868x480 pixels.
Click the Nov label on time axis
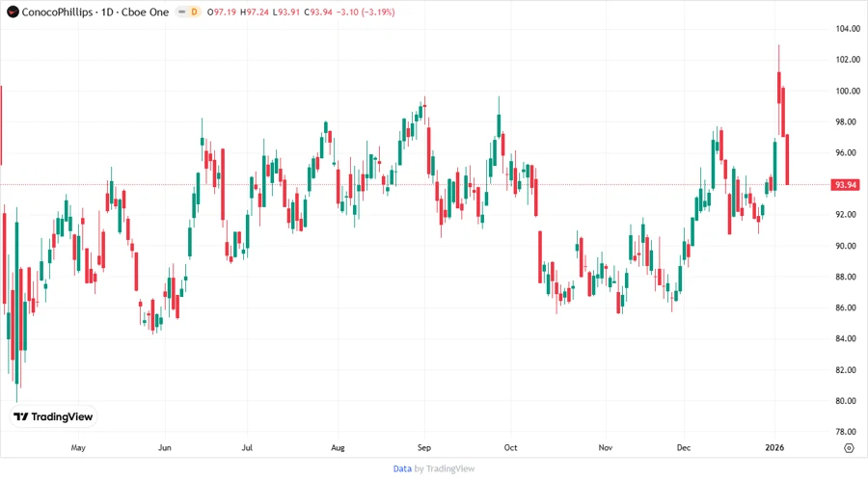pos(605,447)
